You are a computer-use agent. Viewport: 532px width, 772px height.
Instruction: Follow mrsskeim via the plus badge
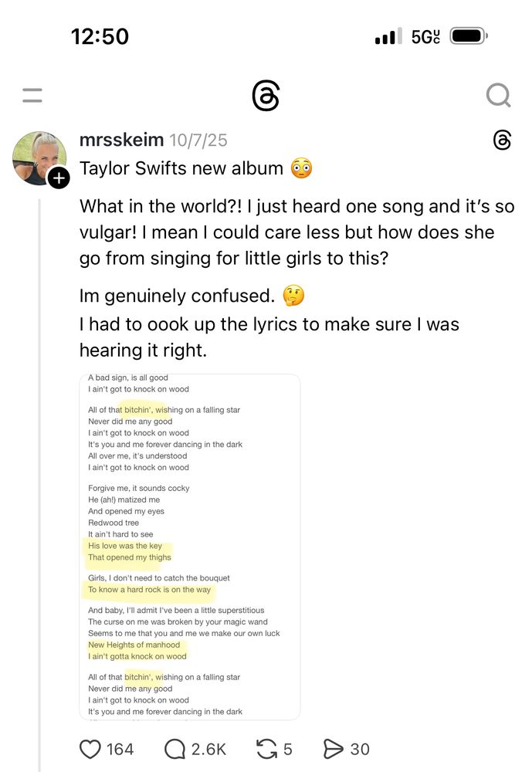tap(59, 179)
